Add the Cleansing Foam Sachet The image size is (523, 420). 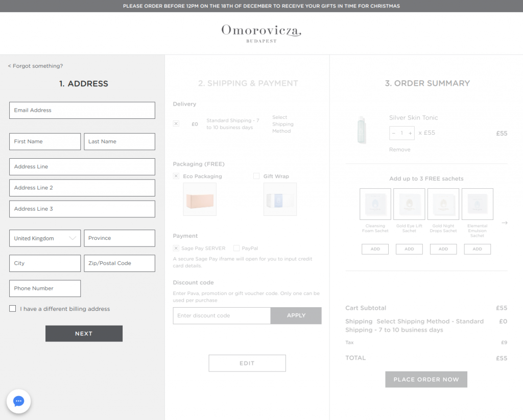tap(375, 249)
